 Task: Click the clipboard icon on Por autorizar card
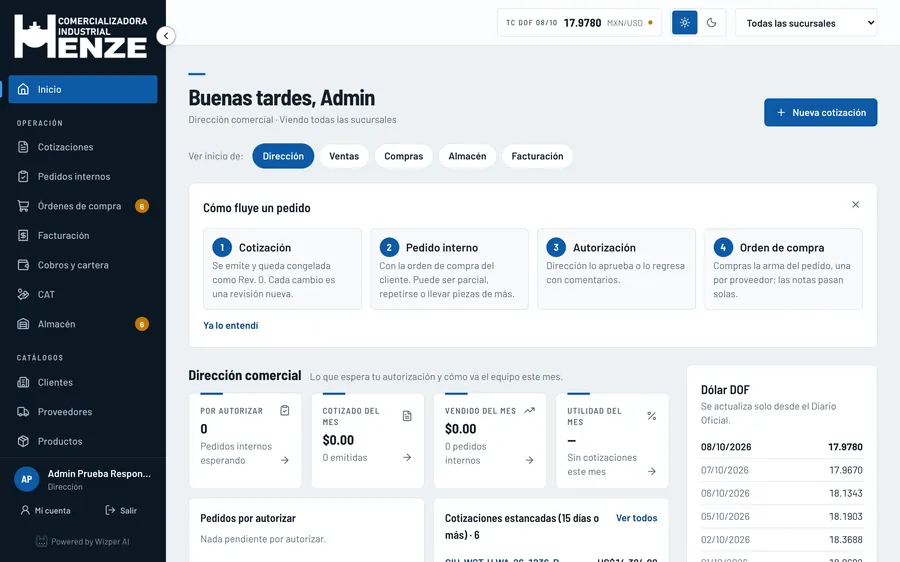[x=285, y=410]
